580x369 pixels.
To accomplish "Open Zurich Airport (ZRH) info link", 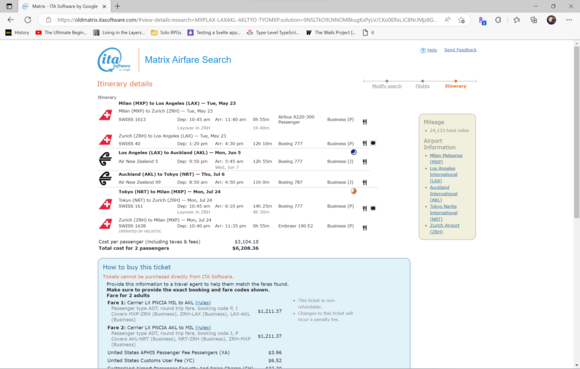I will [444, 228].
